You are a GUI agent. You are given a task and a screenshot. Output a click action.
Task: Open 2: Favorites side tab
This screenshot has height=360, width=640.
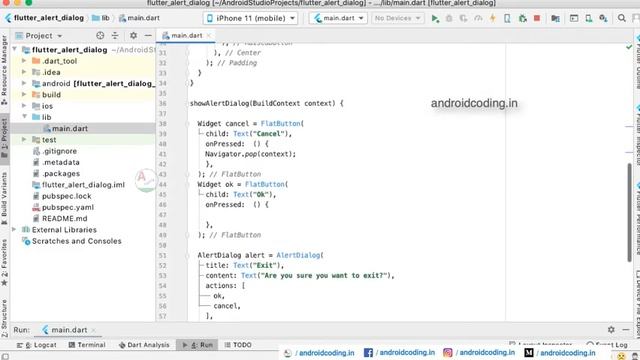(x=4, y=262)
